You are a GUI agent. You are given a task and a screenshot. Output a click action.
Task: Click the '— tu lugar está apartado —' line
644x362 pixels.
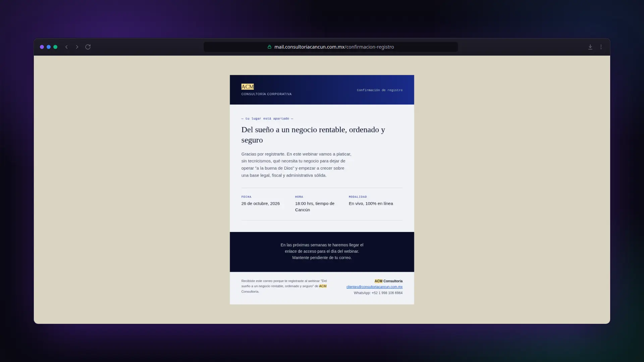coord(267,119)
